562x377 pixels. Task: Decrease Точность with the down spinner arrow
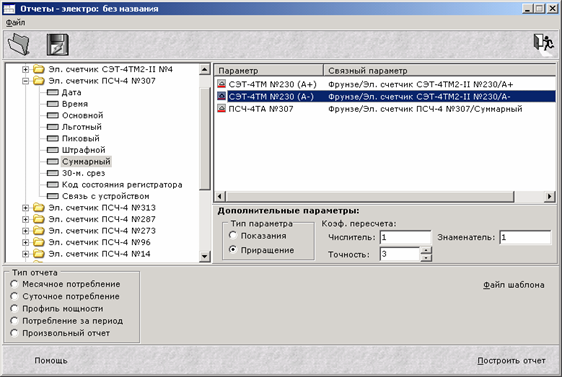click(x=426, y=258)
